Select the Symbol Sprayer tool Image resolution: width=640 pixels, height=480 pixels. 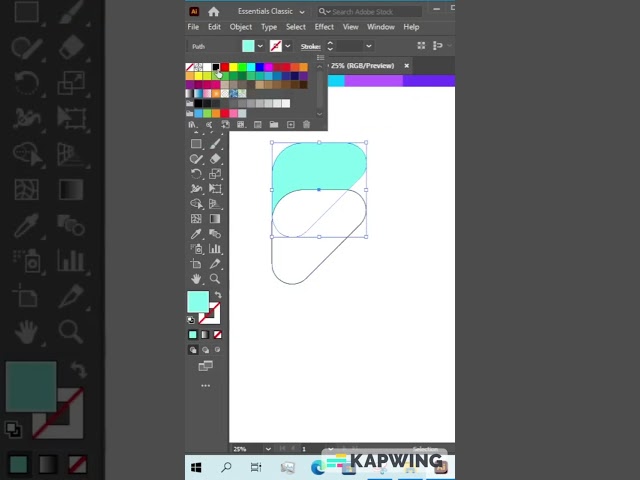(x=196, y=249)
